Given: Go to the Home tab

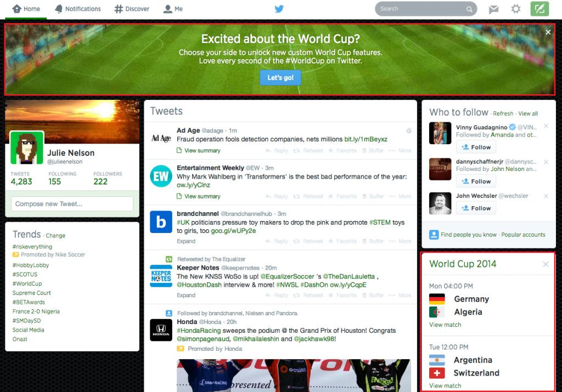Looking at the screenshot, I should point(26,9).
